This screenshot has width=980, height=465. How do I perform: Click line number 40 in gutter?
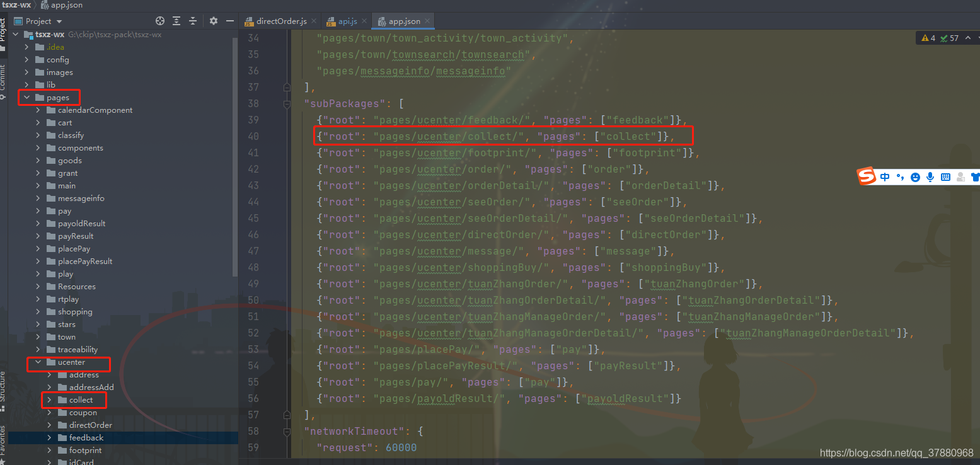coord(253,136)
